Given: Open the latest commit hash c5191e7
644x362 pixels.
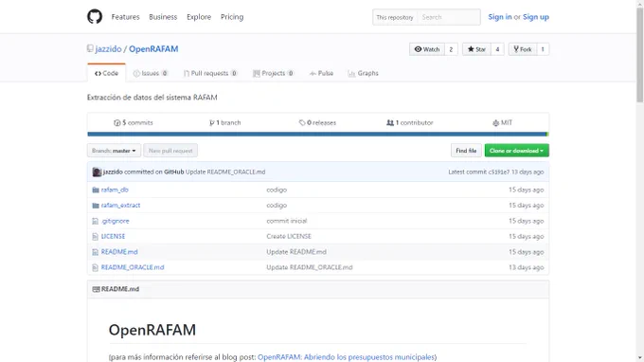Looking at the screenshot, I should (498, 172).
